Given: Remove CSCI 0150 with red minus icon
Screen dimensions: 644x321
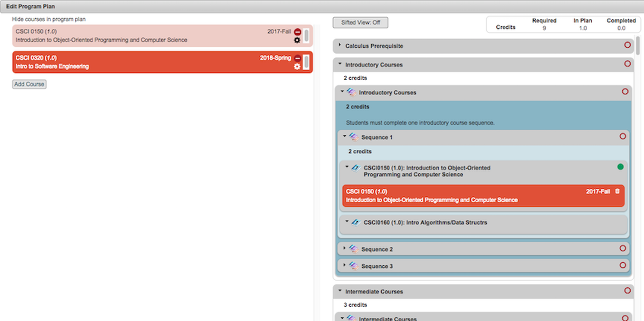Looking at the screenshot, I should point(297,32).
